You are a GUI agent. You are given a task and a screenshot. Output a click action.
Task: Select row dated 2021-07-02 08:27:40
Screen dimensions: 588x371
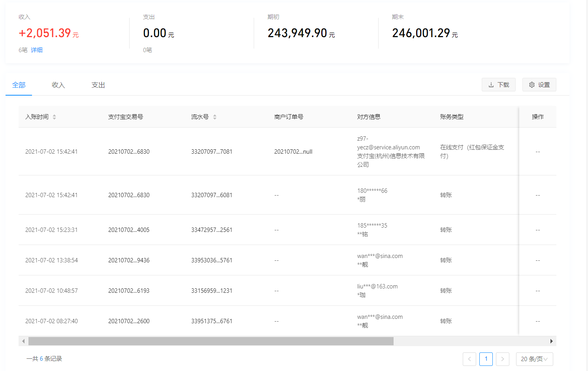(x=51, y=321)
